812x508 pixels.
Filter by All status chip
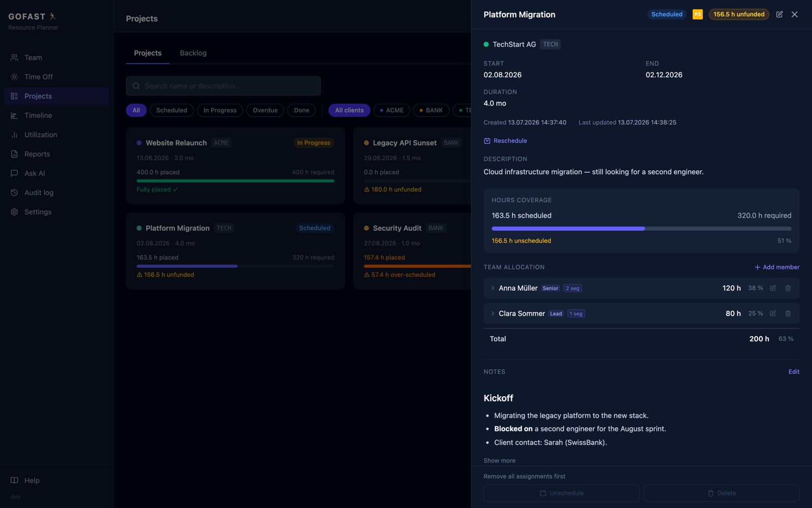point(137,110)
